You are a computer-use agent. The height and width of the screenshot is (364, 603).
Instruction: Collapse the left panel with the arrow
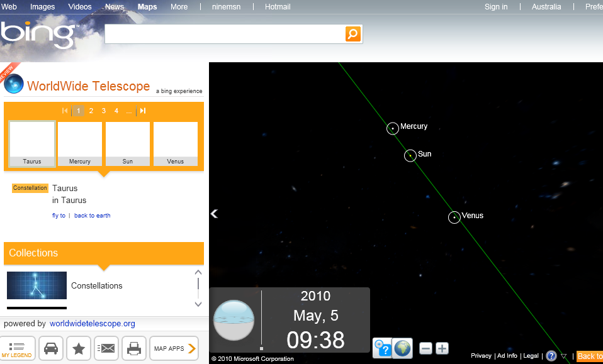214,214
